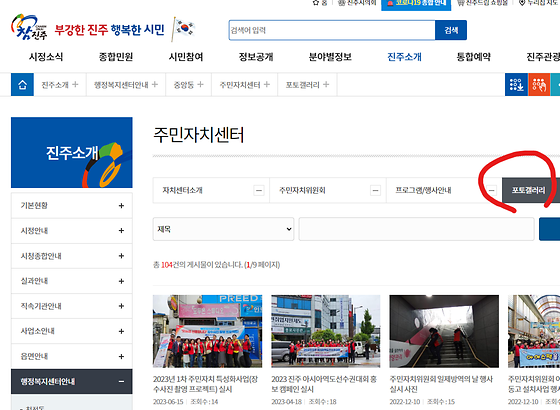Open the 시민참여 main menu
The image size is (560, 410).
[186, 57]
